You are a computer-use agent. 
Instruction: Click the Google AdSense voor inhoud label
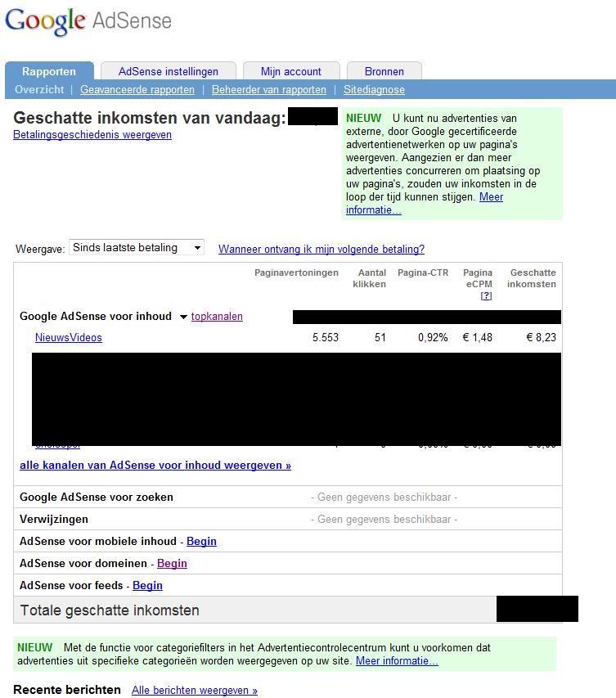click(x=96, y=317)
